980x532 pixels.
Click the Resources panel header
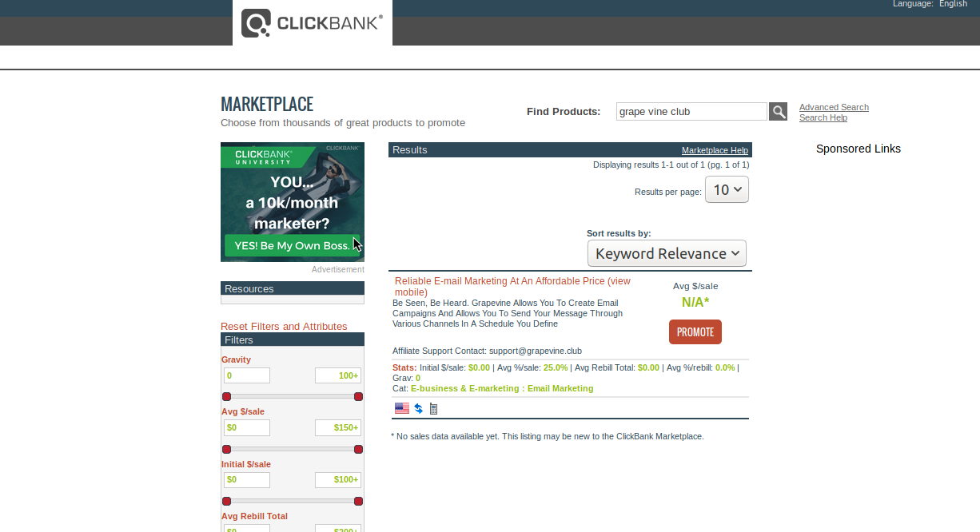pos(293,288)
